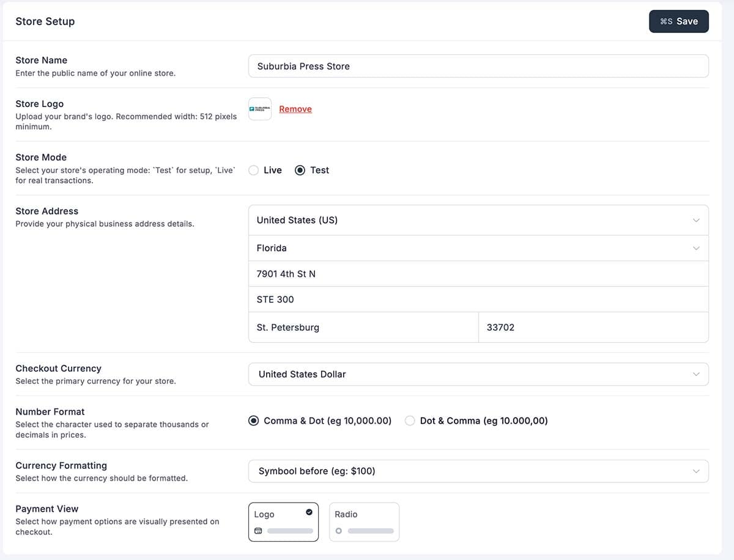This screenshot has width=734, height=560.
Task: Click the St. Petersburg city field
Action: pyautogui.click(x=363, y=327)
